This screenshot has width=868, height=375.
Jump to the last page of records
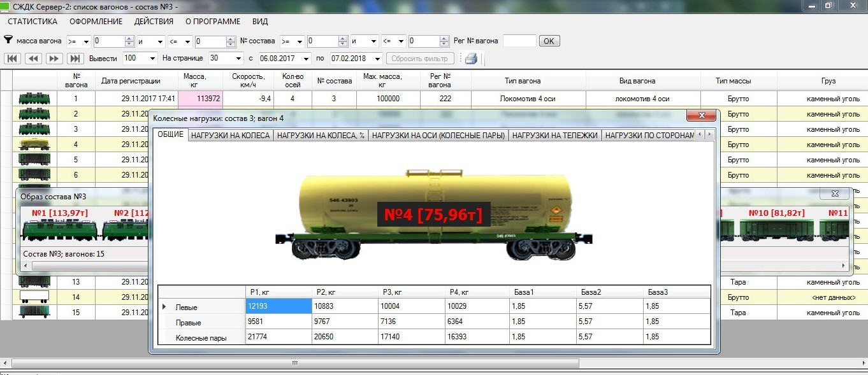tap(75, 59)
